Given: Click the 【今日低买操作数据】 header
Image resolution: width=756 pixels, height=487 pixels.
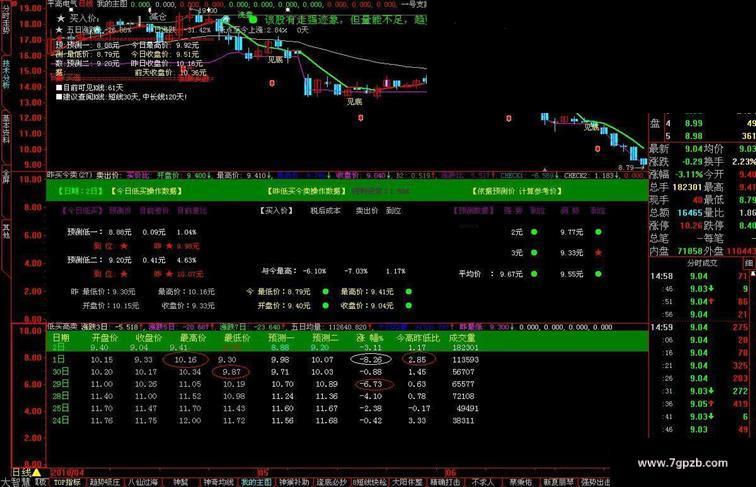Looking at the screenshot, I should (146, 191).
